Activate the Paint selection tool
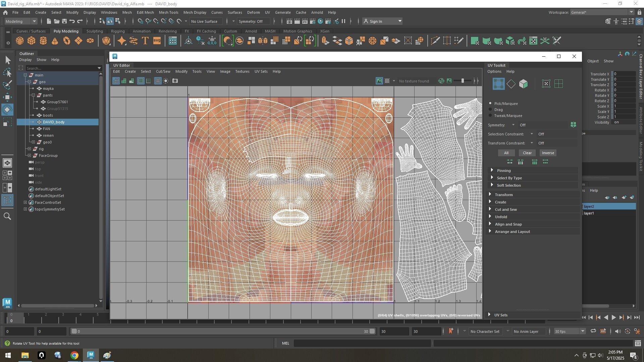 point(7,84)
